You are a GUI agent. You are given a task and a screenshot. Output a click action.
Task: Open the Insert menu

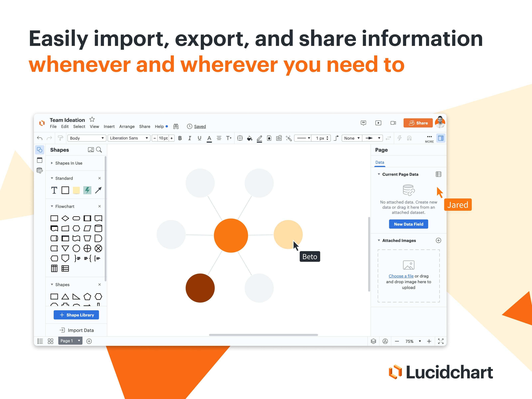pyautogui.click(x=109, y=126)
